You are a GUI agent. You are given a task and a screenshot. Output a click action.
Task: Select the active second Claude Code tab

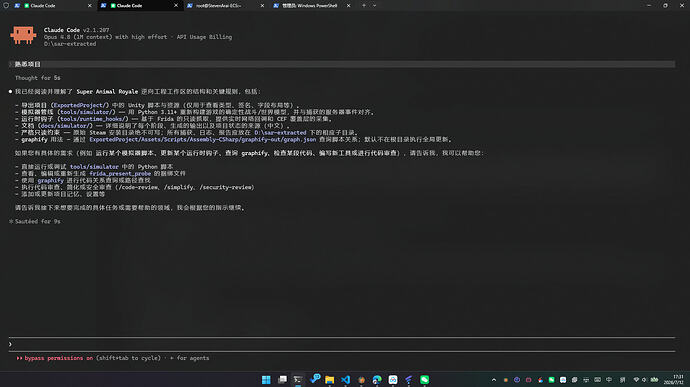pyautogui.click(x=140, y=6)
